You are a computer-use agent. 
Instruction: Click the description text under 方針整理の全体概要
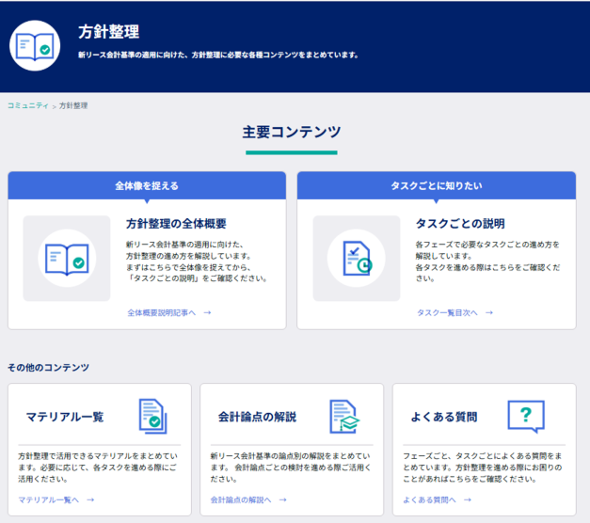[197, 262]
